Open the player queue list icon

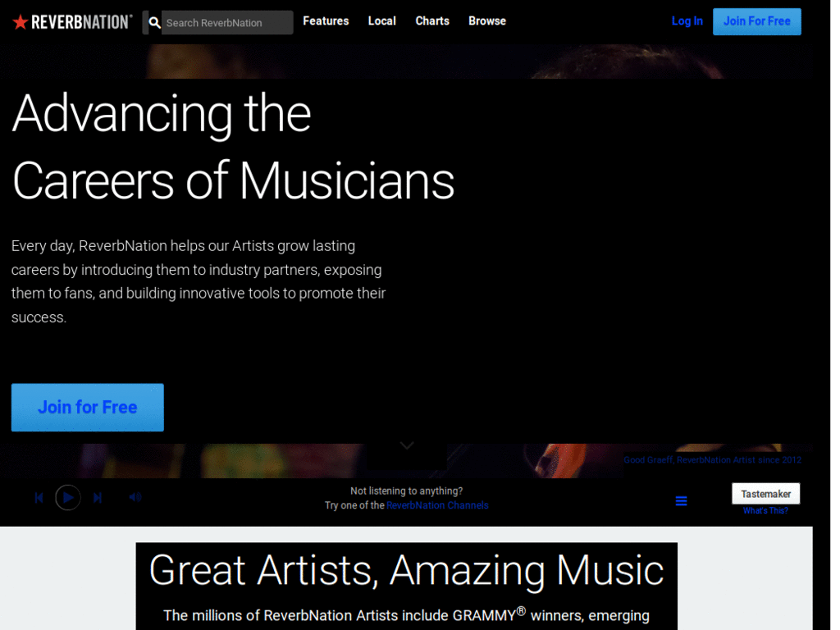click(x=681, y=501)
